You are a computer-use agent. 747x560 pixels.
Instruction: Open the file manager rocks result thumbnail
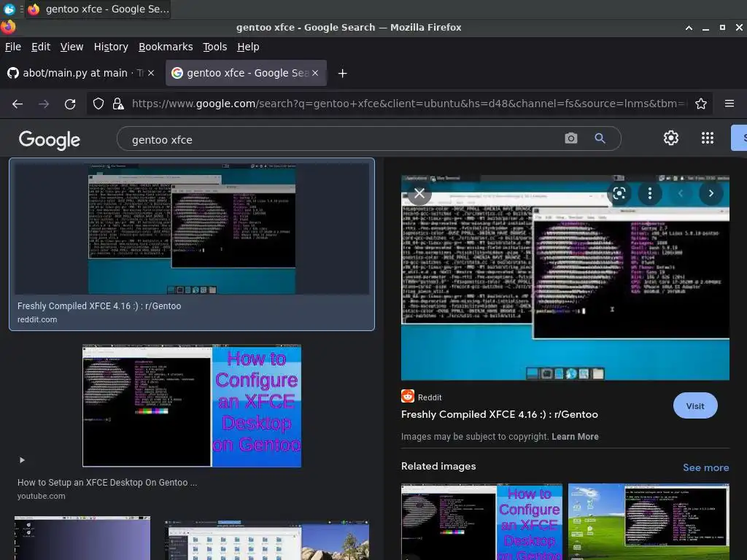[x=267, y=540]
